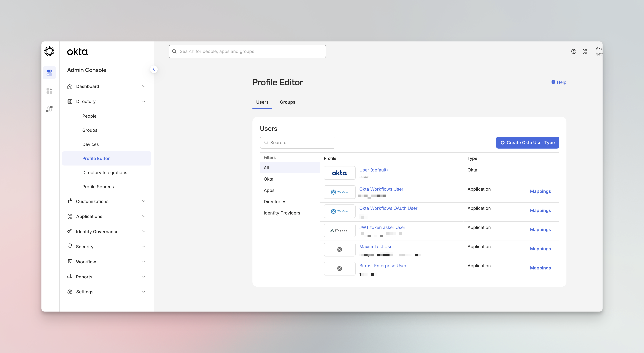The image size is (644, 353).
Task: Open Mappings for JWT token asker User
Action: click(x=540, y=230)
